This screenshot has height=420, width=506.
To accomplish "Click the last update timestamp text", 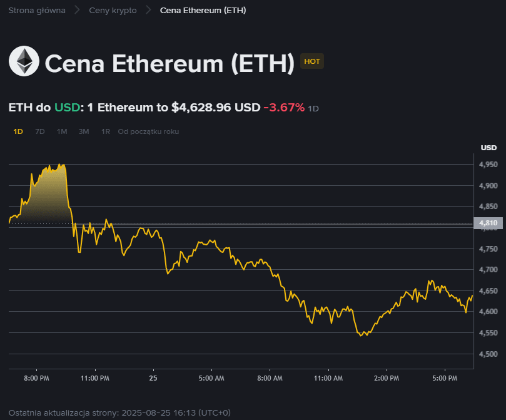I will tap(122, 412).
